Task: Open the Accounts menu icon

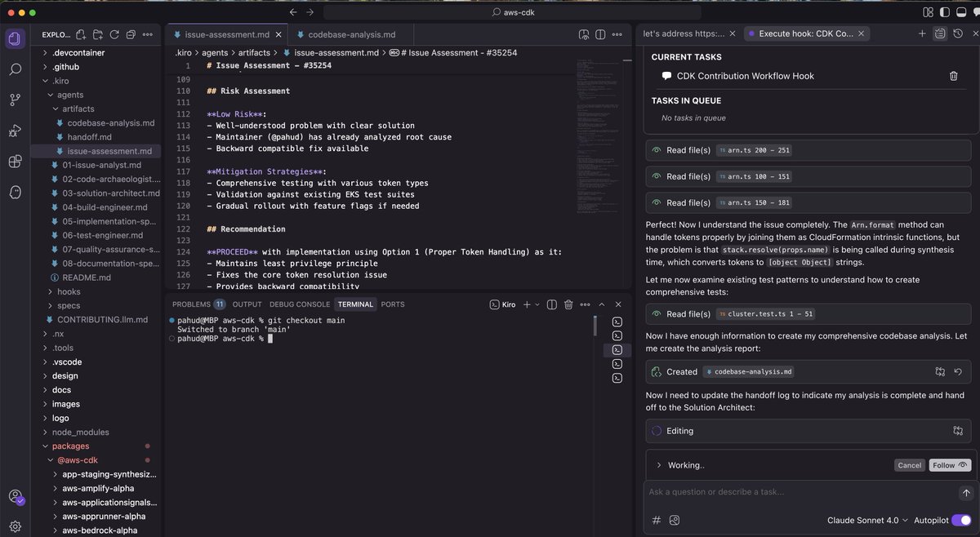Action: (x=15, y=496)
